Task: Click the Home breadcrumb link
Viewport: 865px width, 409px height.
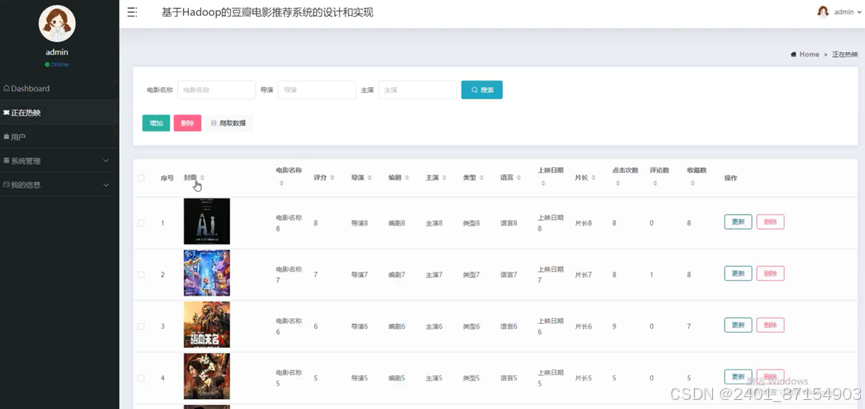Action: [x=809, y=54]
